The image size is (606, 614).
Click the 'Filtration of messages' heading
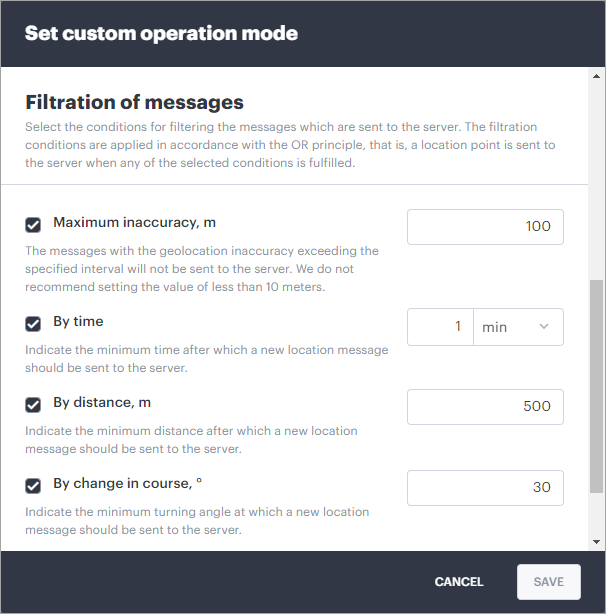[134, 102]
